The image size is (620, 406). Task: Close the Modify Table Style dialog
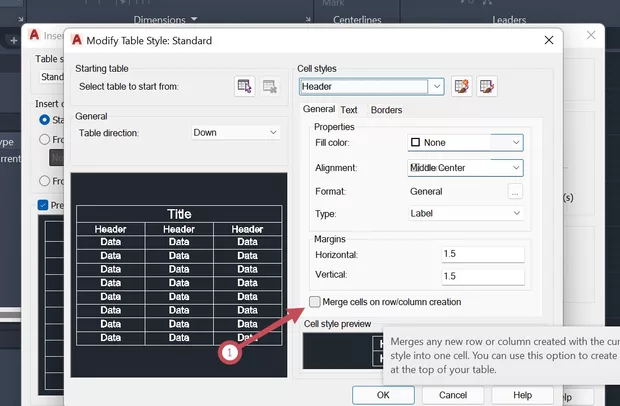548,40
